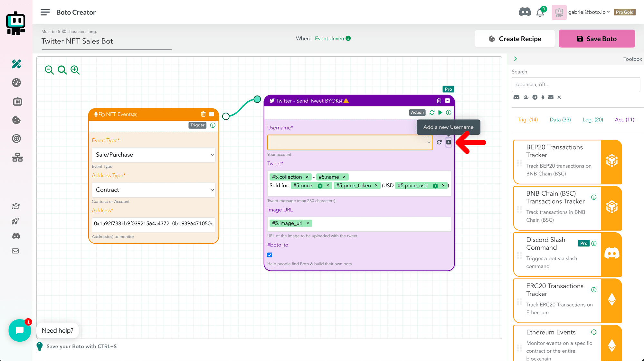
Task: Filter toolbox by email icon
Action: point(551,97)
